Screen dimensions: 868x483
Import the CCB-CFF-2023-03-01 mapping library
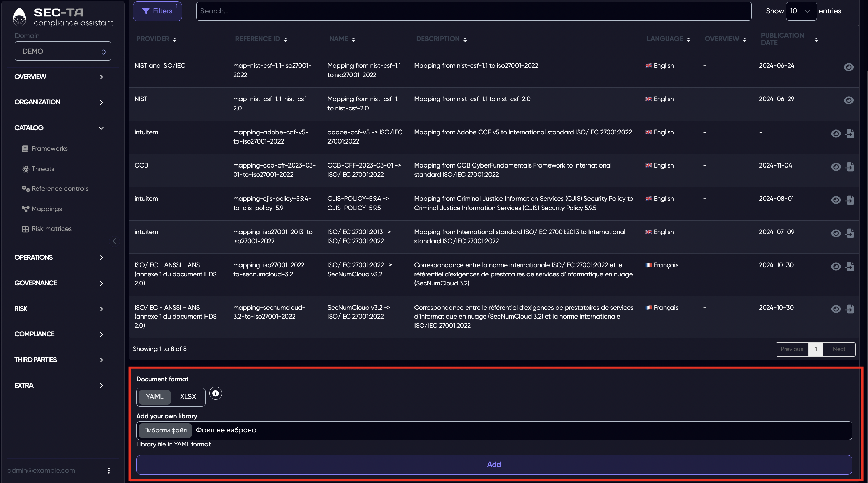pyautogui.click(x=850, y=167)
